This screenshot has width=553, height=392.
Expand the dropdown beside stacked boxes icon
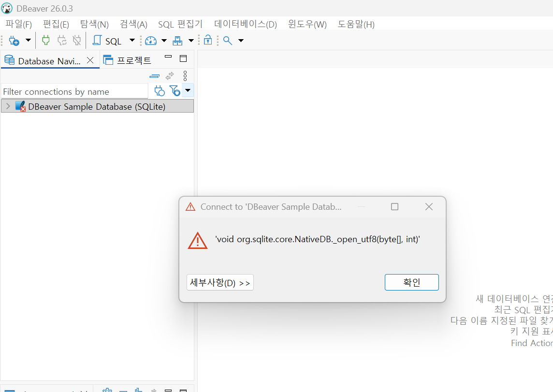(x=191, y=41)
